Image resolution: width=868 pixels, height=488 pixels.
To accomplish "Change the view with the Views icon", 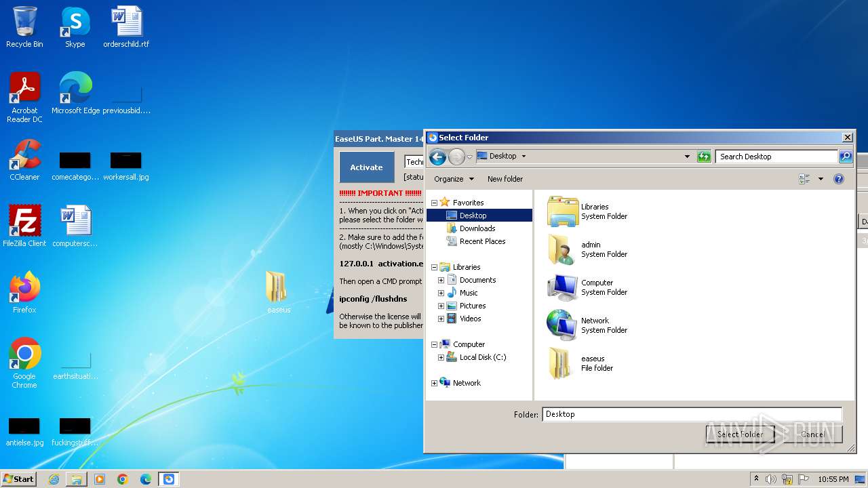I will pyautogui.click(x=805, y=179).
